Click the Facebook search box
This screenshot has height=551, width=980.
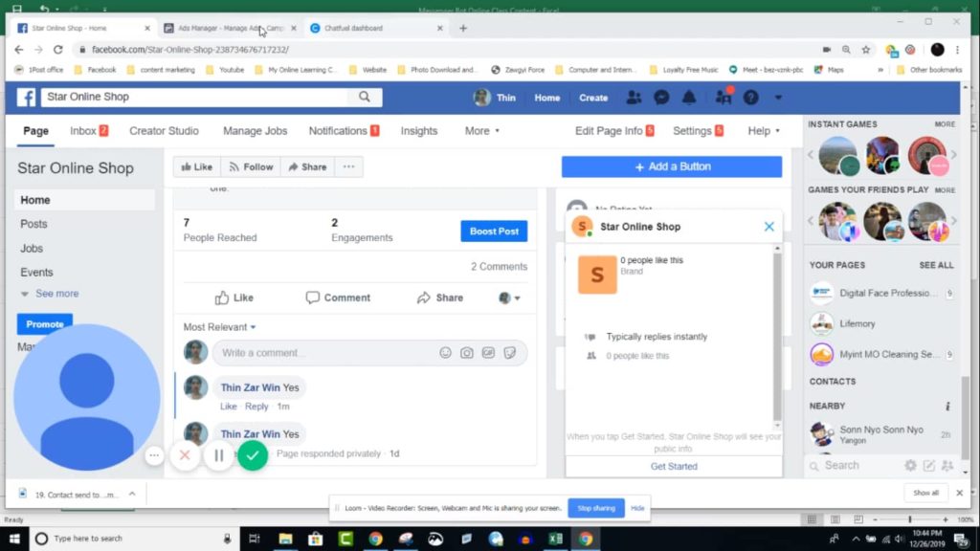[x=195, y=97]
